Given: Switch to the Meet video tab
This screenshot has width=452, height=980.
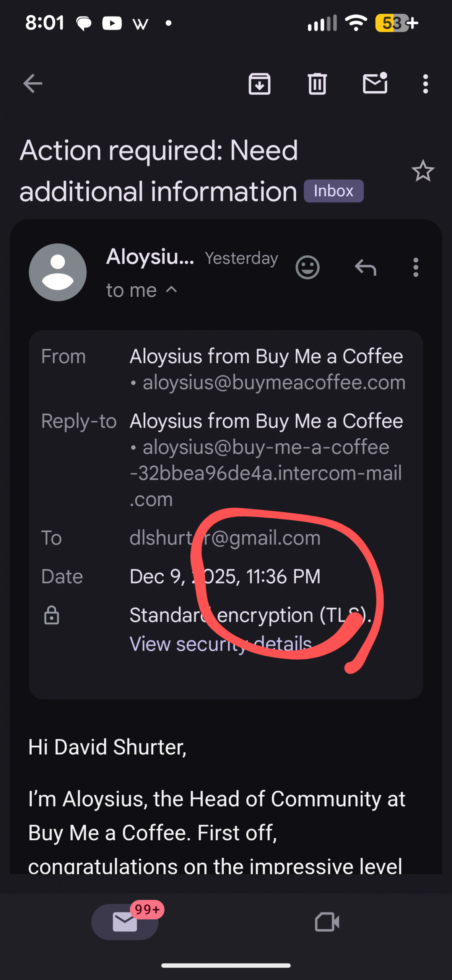Looking at the screenshot, I should 327,922.
